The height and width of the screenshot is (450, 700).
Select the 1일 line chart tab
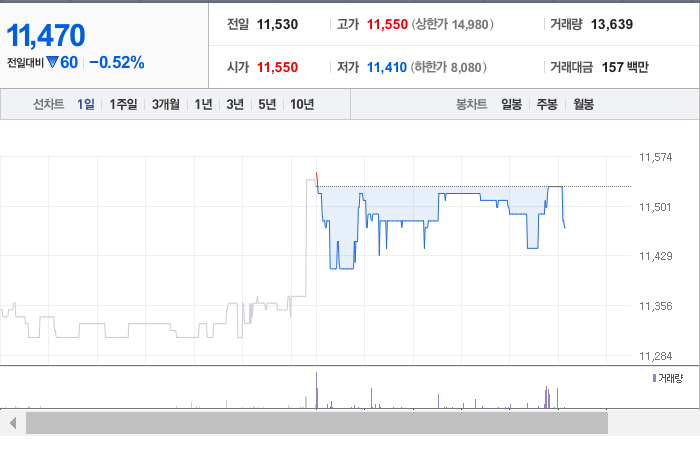86,104
